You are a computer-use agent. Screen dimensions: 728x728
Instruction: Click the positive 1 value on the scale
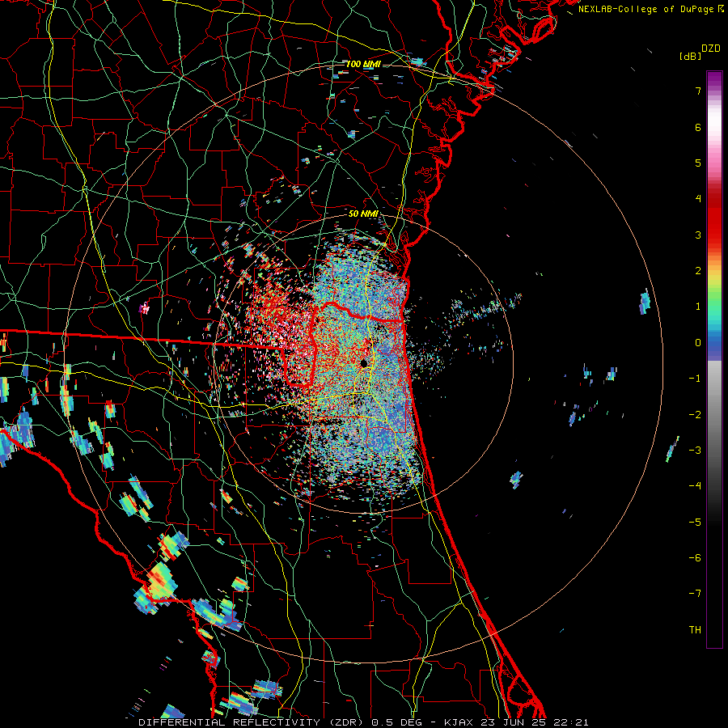[x=698, y=307]
